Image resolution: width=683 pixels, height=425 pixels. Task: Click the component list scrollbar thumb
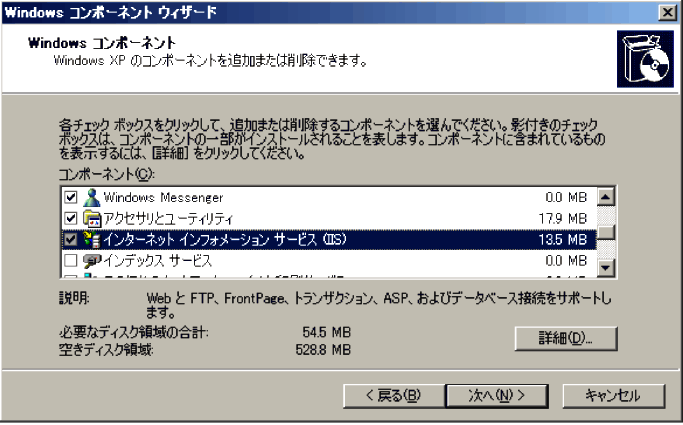coord(605,232)
